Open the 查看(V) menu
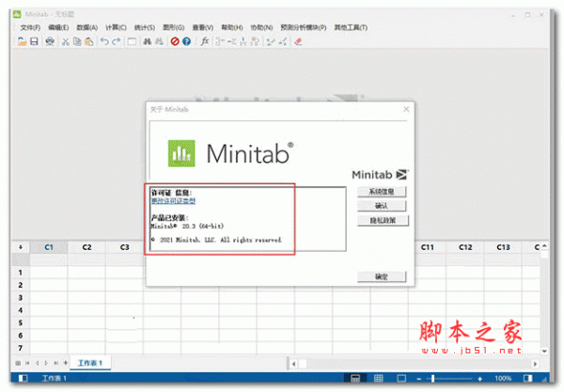The image size is (564, 392). coord(203,27)
